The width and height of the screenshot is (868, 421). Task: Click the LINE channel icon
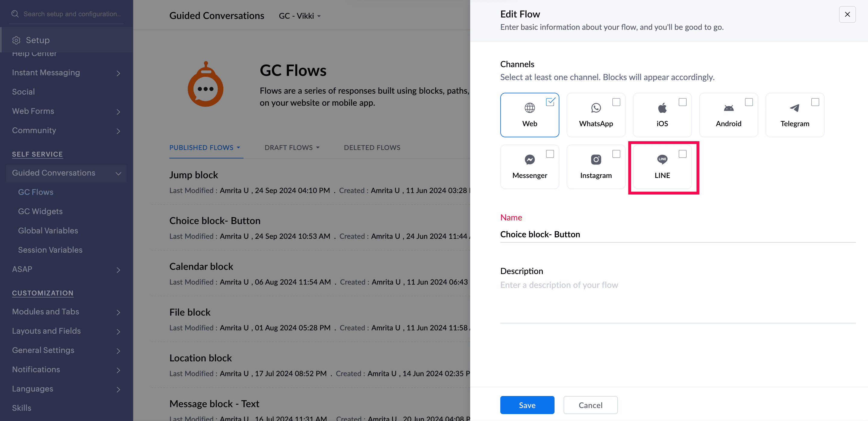[662, 159]
